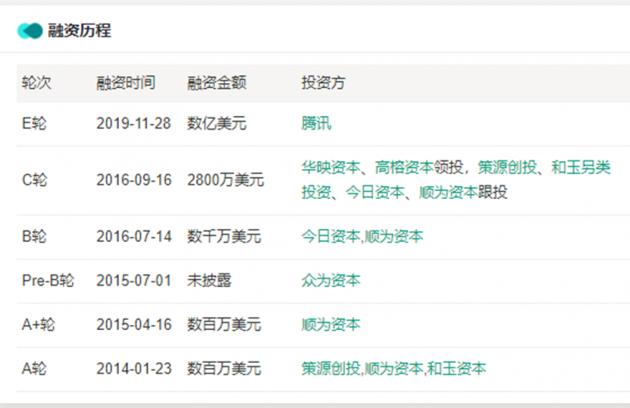This screenshot has width=630, height=408.
Task: Click the teal icon beside 融资历程
Action: click(x=30, y=31)
